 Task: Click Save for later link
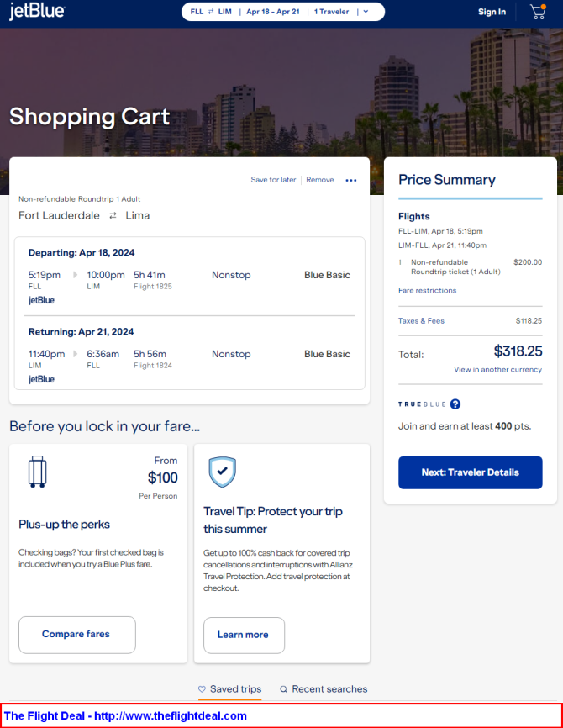point(273,180)
